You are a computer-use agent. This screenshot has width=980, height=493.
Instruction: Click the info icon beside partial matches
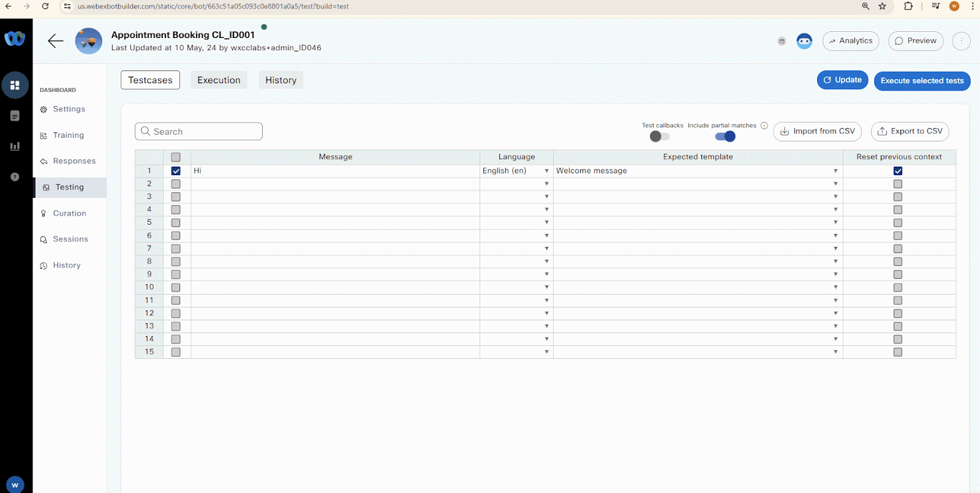[764, 126]
